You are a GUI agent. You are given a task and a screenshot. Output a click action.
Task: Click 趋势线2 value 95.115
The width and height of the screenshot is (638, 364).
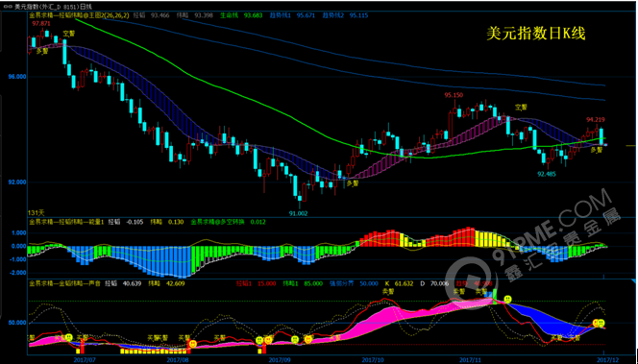(x=359, y=15)
